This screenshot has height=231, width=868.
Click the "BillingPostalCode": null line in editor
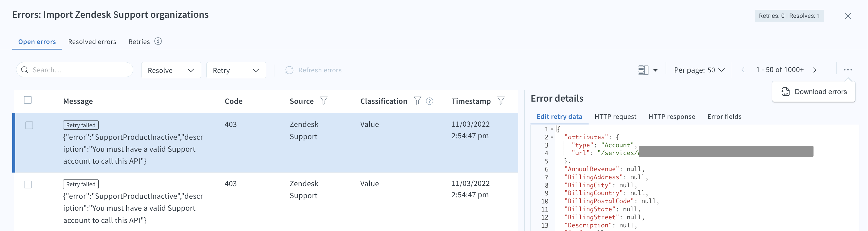[x=612, y=201]
